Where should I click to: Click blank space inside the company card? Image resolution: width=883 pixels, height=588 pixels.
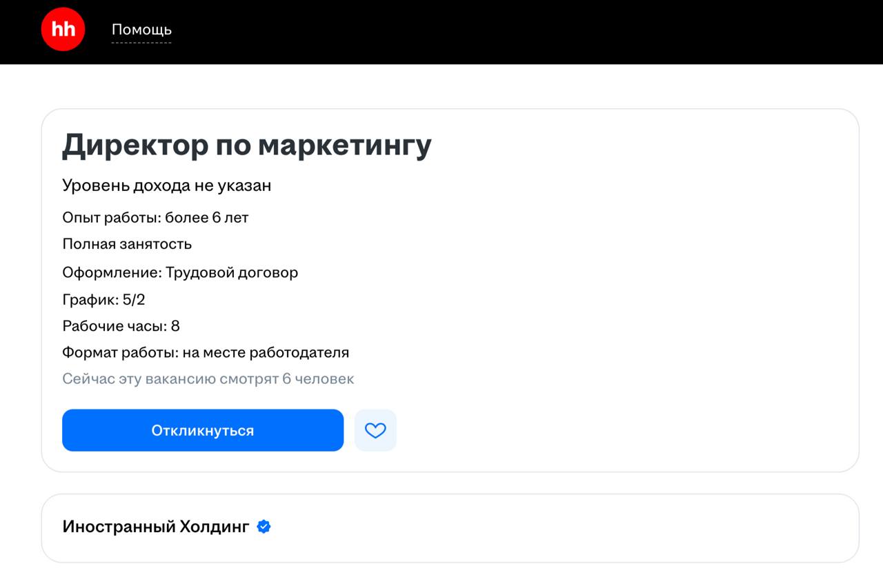pyautogui.click(x=552, y=528)
